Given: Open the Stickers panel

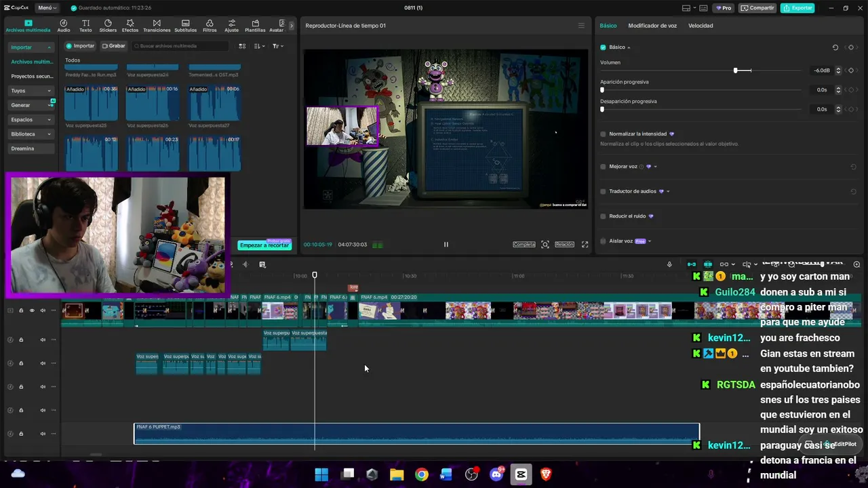Looking at the screenshot, I should (x=108, y=26).
